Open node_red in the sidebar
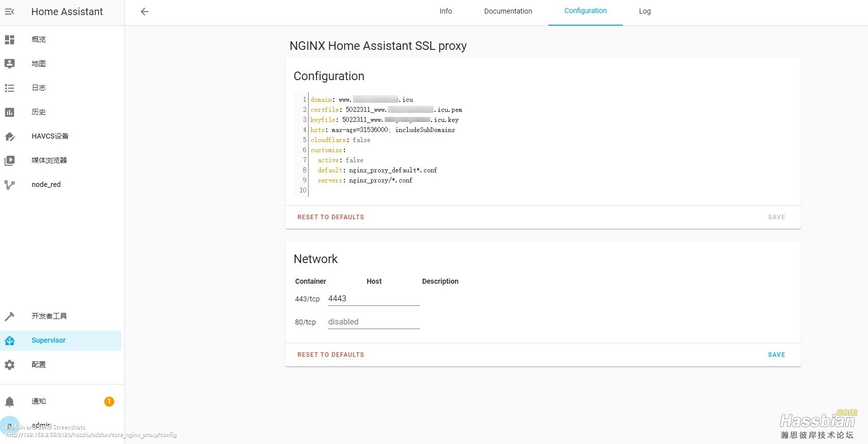 click(x=46, y=184)
